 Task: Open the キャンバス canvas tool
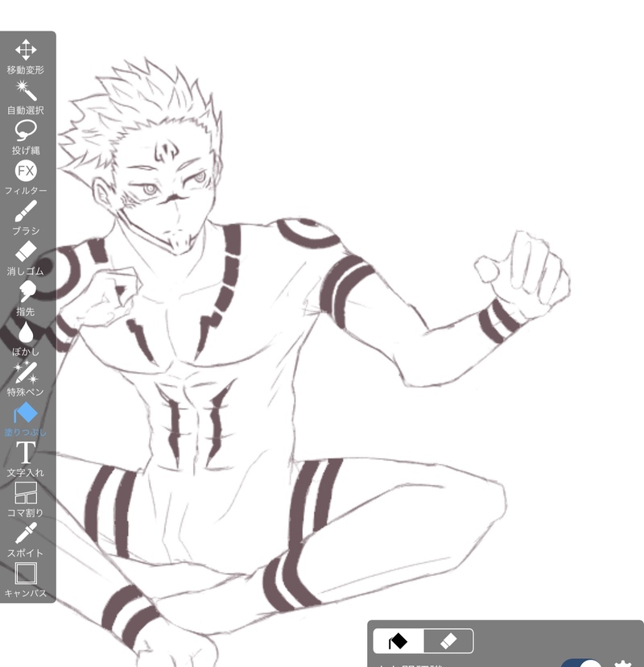coord(26,580)
